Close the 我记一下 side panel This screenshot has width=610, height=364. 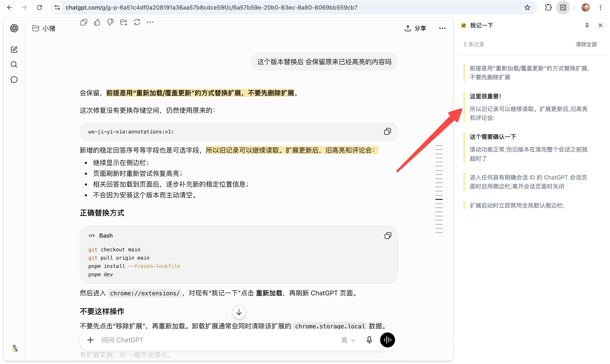coord(600,25)
